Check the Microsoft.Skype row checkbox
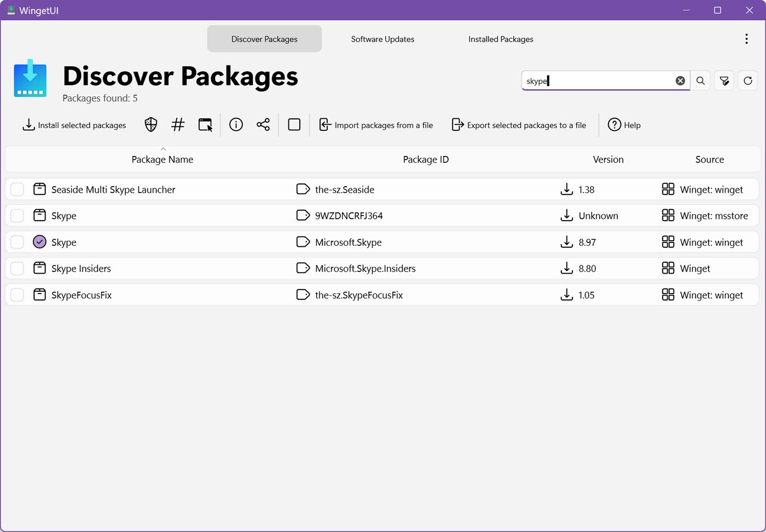Screen dimensions: 766x532 pyautogui.click(x=18, y=242)
